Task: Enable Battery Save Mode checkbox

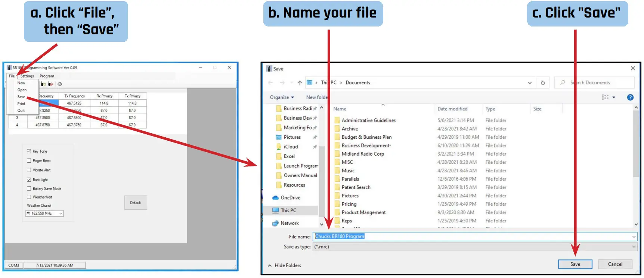Action: coord(29,188)
